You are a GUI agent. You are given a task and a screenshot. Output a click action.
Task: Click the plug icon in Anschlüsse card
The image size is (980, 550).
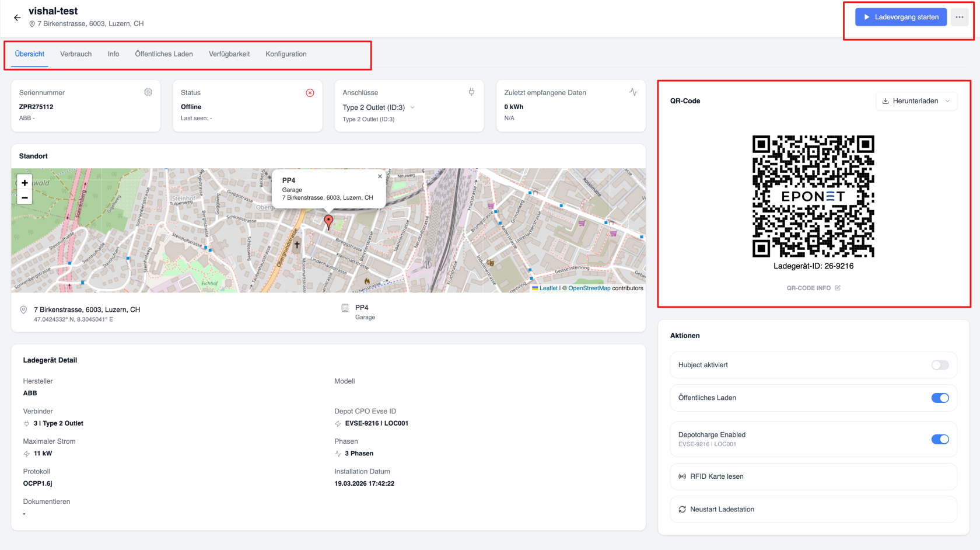pyautogui.click(x=471, y=92)
